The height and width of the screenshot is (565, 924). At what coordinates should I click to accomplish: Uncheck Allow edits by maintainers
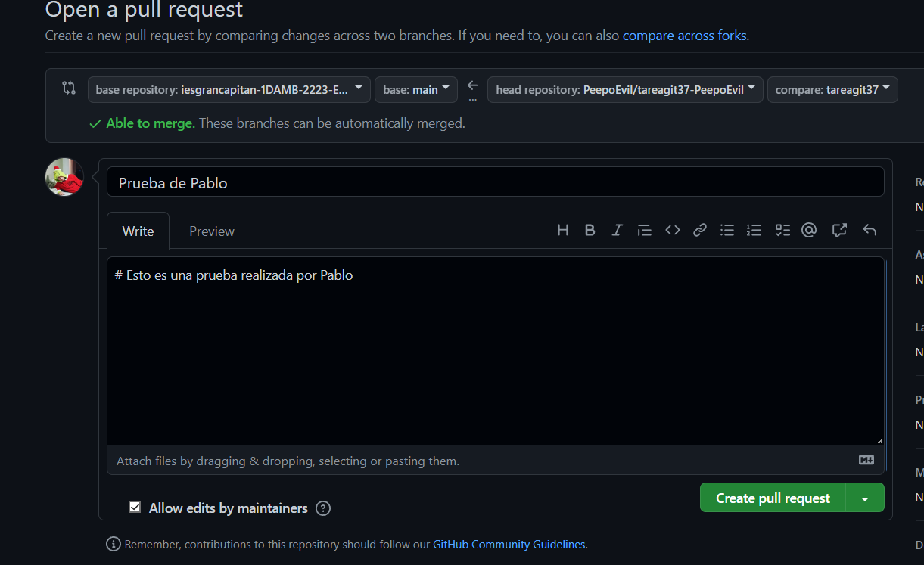(x=135, y=508)
